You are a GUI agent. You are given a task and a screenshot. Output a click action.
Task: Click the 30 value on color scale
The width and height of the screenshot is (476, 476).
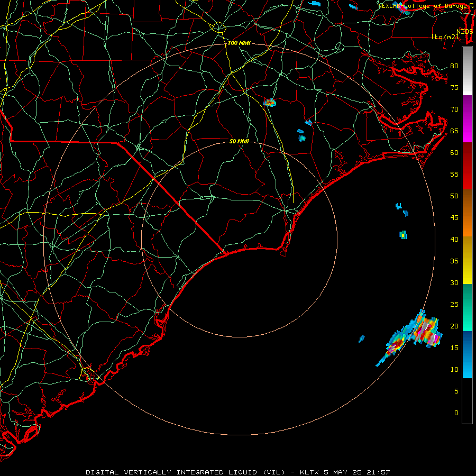coord(454,282)
